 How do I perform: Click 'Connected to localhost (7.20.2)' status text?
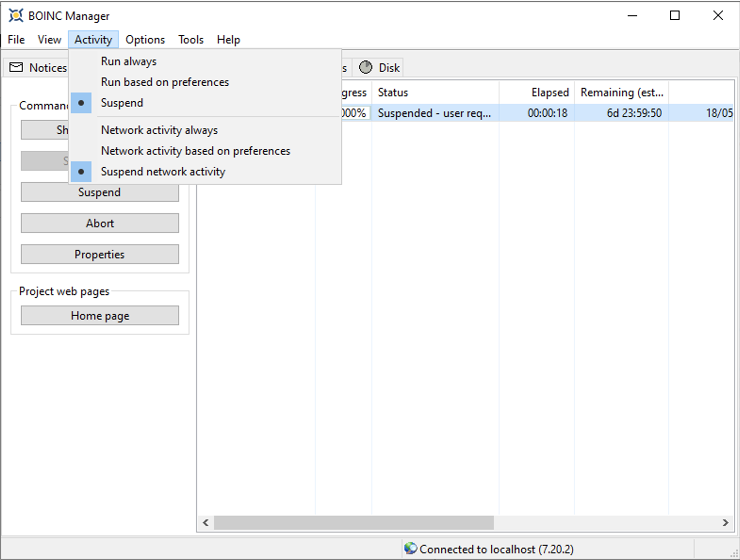(497, 549)
